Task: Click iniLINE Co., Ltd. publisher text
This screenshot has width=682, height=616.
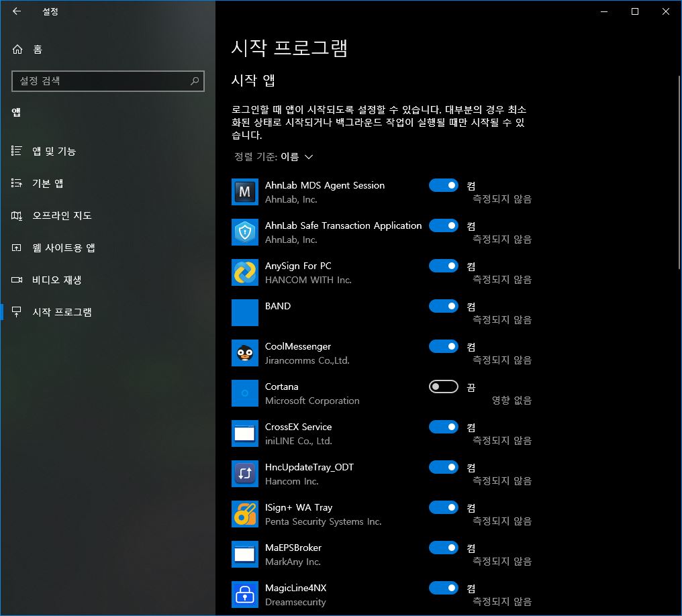Action: point(298,441)
